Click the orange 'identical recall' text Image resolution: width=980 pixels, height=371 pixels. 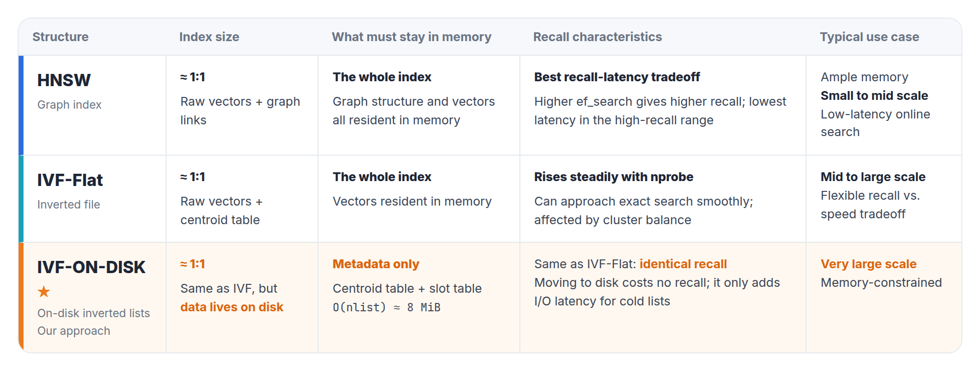683,264
